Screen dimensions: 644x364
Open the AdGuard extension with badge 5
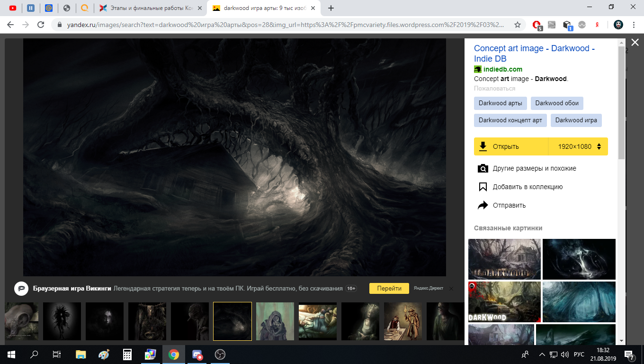click(x=537, y=25)
